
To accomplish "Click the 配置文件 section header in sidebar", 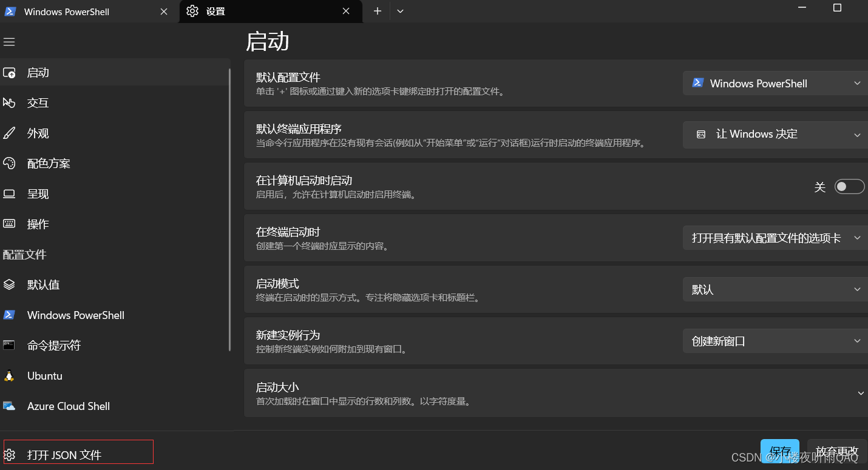I will tap(24, 255).
